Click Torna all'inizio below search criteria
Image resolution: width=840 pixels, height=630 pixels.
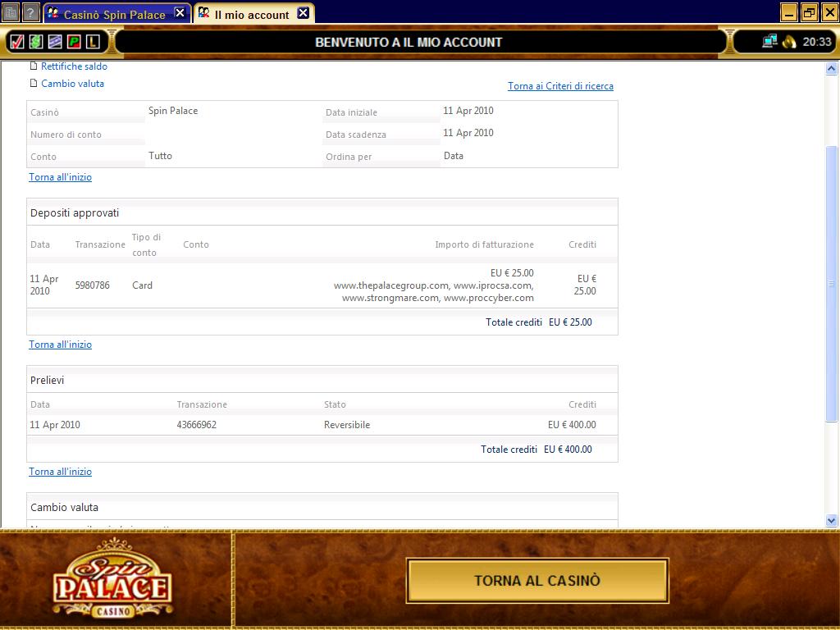pyautogui.click(x=60, y=177)
